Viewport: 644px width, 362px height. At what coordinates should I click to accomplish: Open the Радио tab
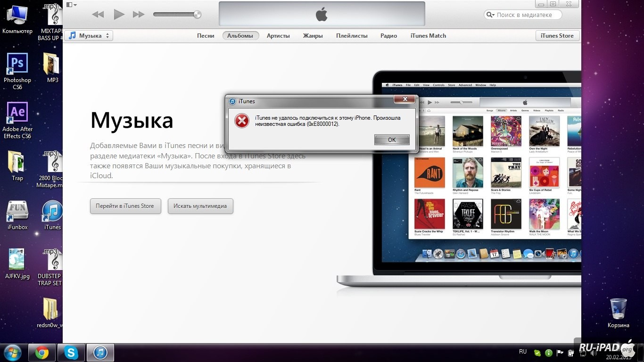click(389, 36)
